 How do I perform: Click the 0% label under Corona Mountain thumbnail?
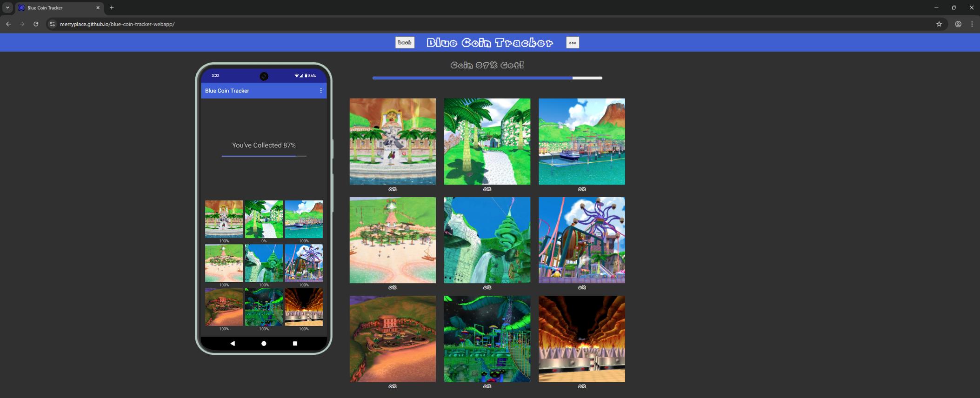point(582,386)
